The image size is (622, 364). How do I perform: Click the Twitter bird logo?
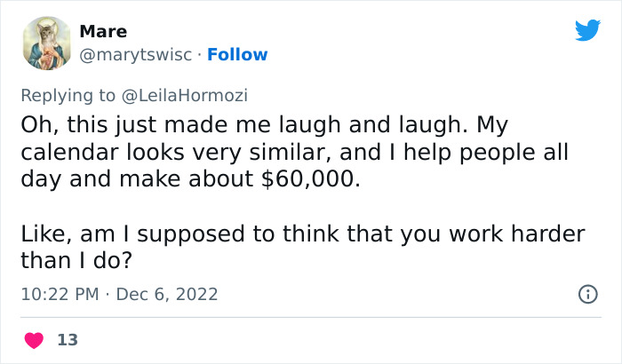[587, 31]
